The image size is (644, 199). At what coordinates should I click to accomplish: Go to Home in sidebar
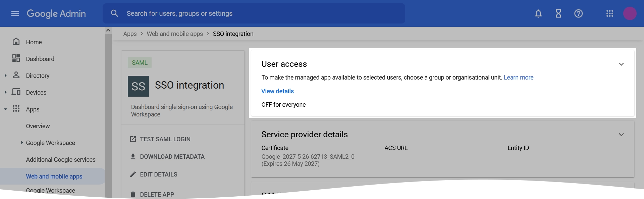pos(34,42)
